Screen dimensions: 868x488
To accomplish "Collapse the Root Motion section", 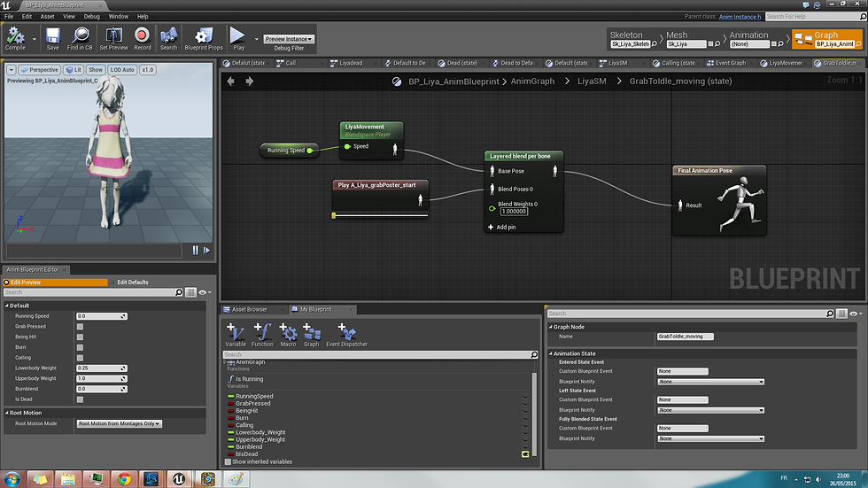I will click(7, 413).
